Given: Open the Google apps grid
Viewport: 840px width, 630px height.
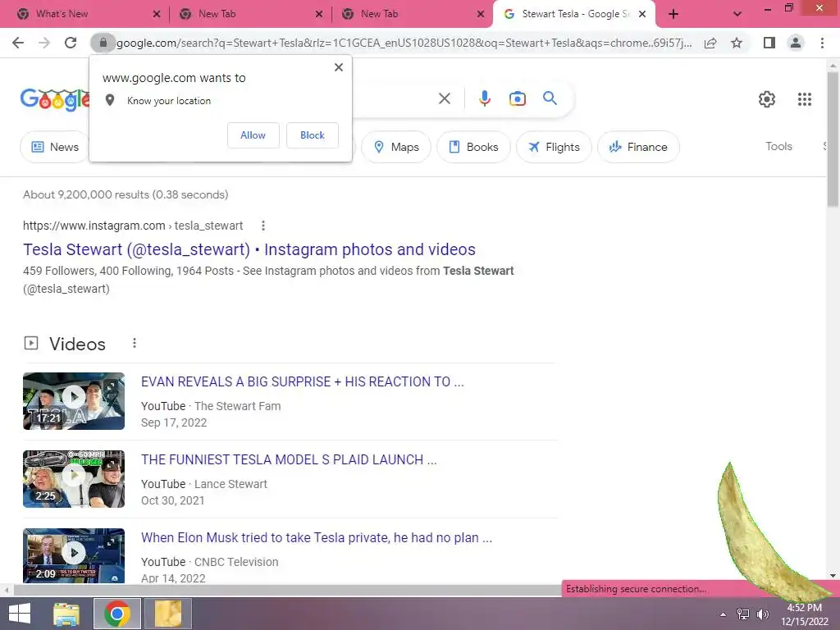Looking at the screenshot, I should tap(804, 99).
